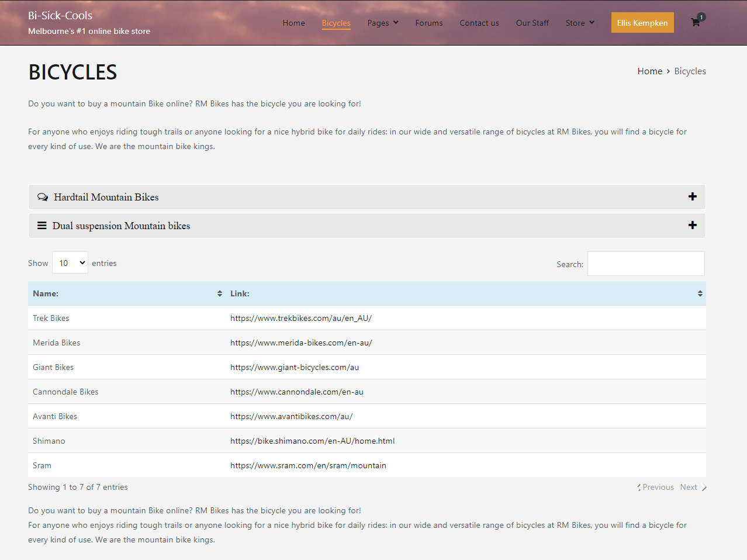Image resolution: width=747 pixels, height=560 pixels.
Task: Go to the Home menu item
Action: 294,23
